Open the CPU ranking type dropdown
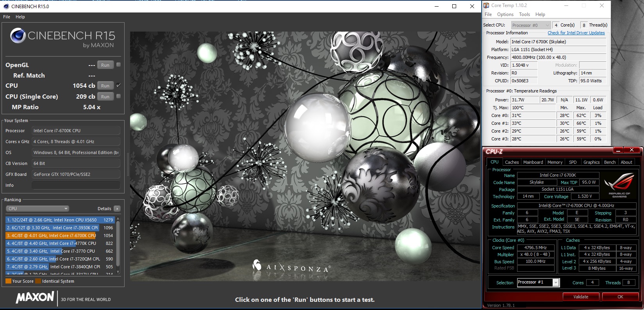 coord(37,209)
